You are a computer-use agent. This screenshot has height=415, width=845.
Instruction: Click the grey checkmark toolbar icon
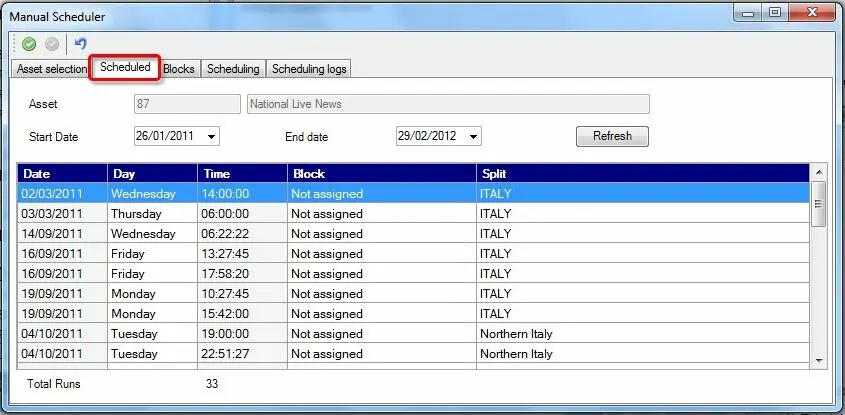pos(52,44)
